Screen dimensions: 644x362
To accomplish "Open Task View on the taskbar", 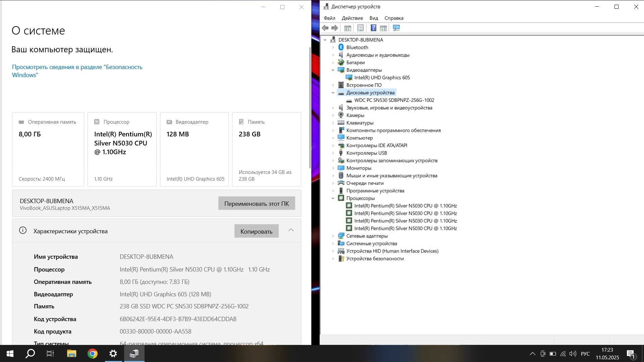I will coord(50,354).
